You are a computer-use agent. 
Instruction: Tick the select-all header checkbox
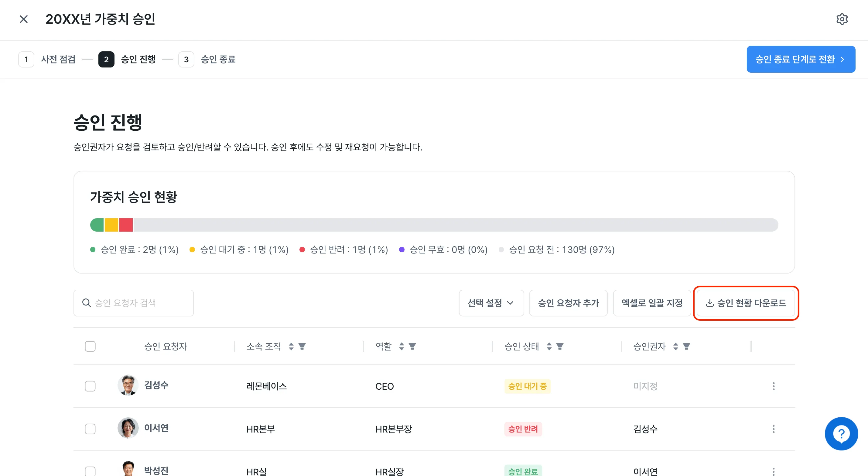pyautogui.click(x=90, y=347)
